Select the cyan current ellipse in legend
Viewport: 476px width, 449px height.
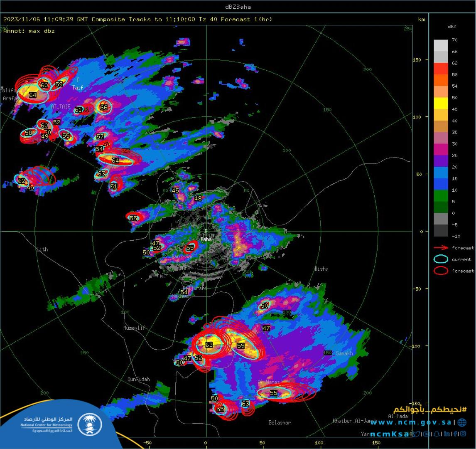[441, 259]
